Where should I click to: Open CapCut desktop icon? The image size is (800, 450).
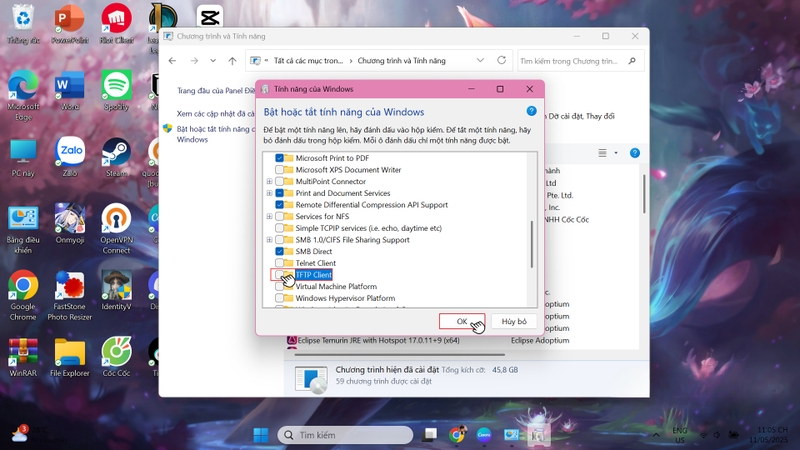pos(210,16)
